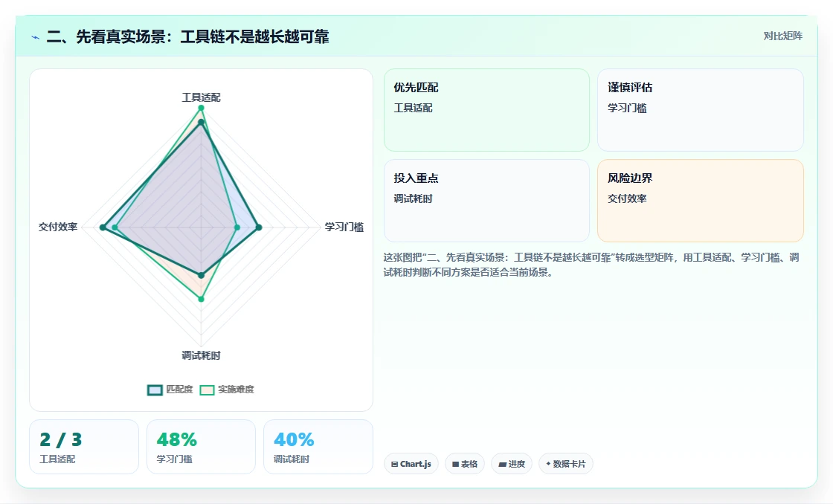Select the 谨慎评估 card
Image resolution: width=833 pixels, height=504 pixels.
[700, 110]
